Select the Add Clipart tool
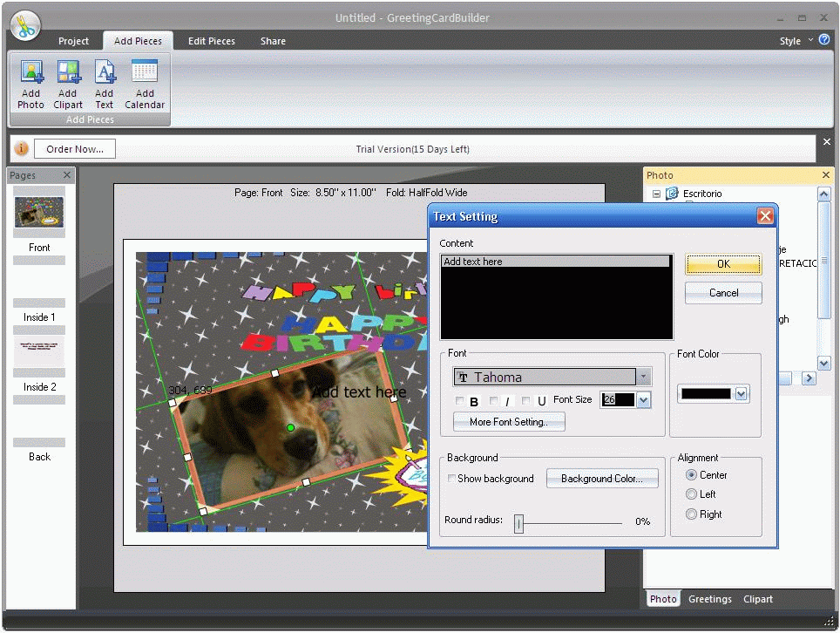The width and height of the screenshot is (840, 633). 67,85
